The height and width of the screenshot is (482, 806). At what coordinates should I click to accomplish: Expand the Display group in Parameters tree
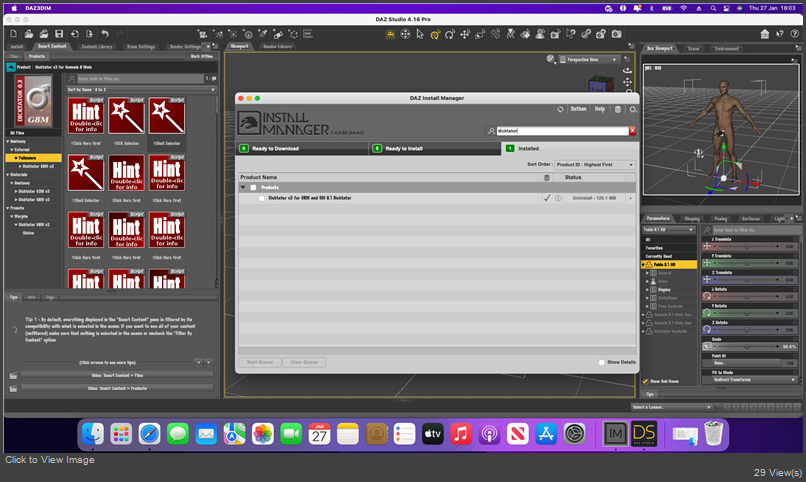click(x=647, y=289)
